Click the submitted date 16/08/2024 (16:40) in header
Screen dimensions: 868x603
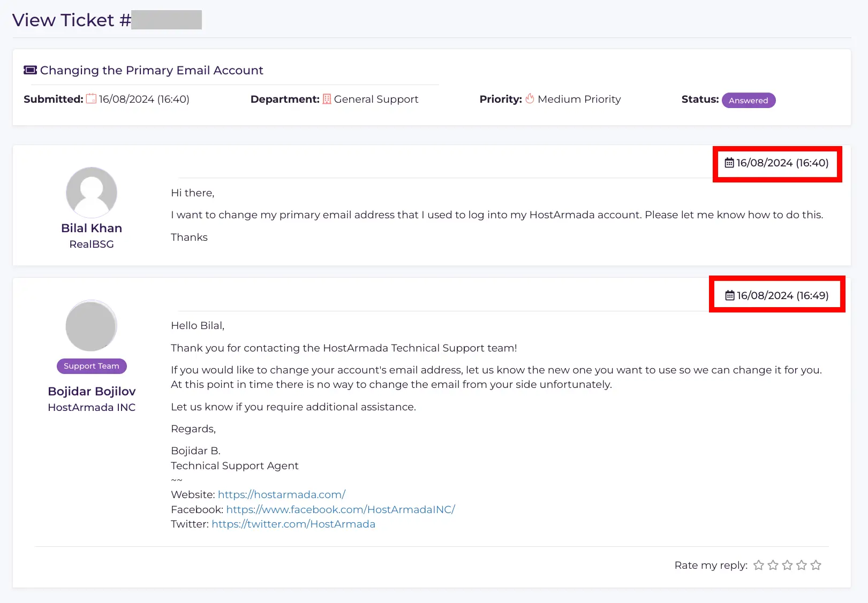click(144, 99)
